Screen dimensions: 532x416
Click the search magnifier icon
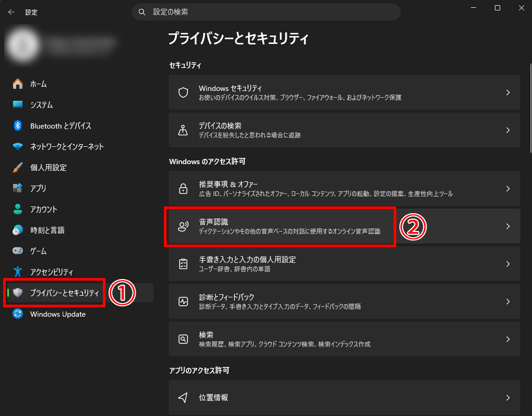(x=142, y=12)
